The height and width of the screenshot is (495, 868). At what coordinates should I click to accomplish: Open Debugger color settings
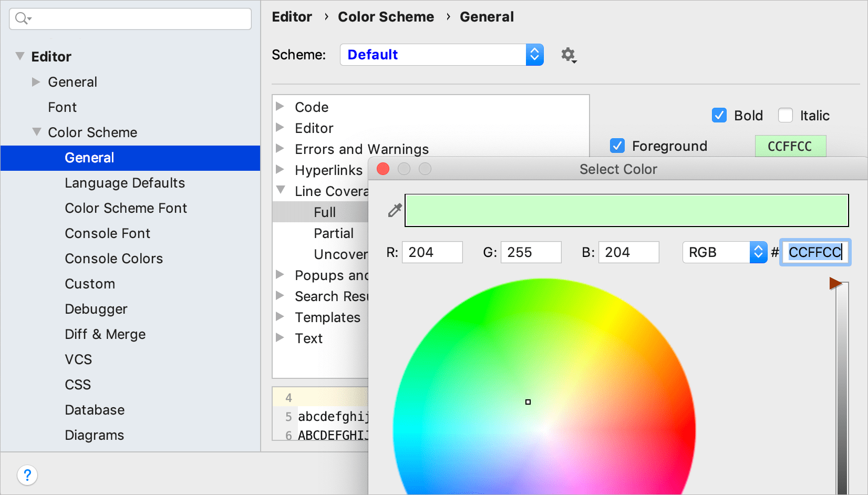pyautogui.click(x=96, y=309)
